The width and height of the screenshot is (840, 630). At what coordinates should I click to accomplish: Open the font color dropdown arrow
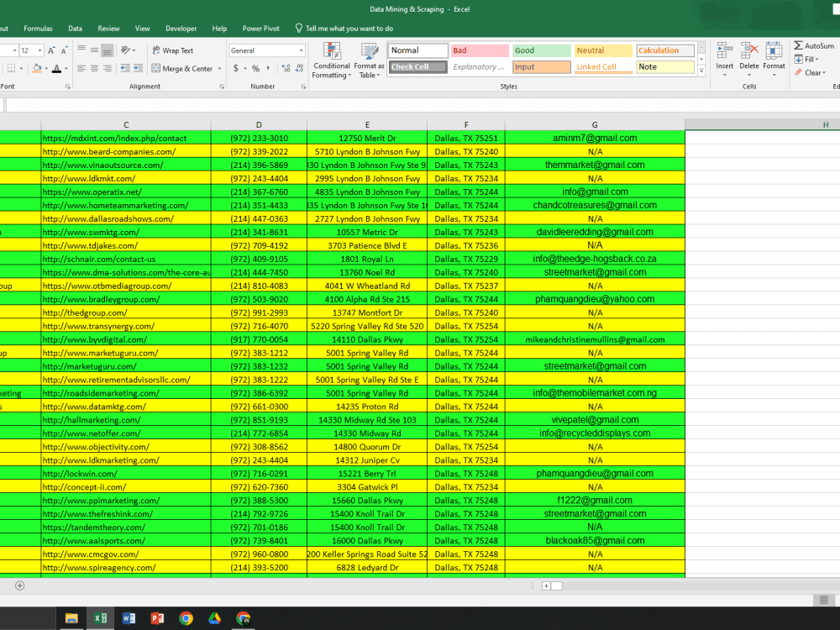(x=66, y=69)
